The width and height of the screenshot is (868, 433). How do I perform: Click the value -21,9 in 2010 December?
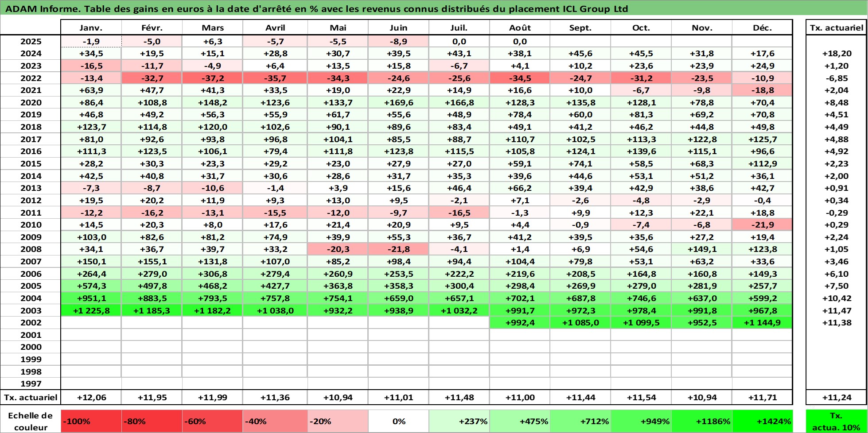(762, 224)
